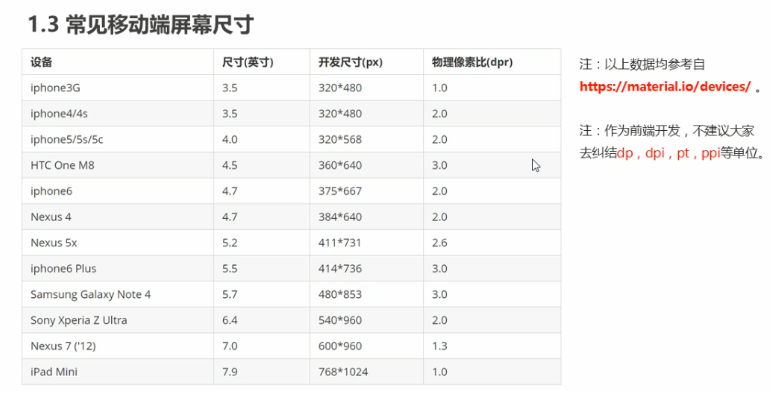
Task: Click the Nexus 5x 2.6 dpr value
Action: (x=440, y=243)
